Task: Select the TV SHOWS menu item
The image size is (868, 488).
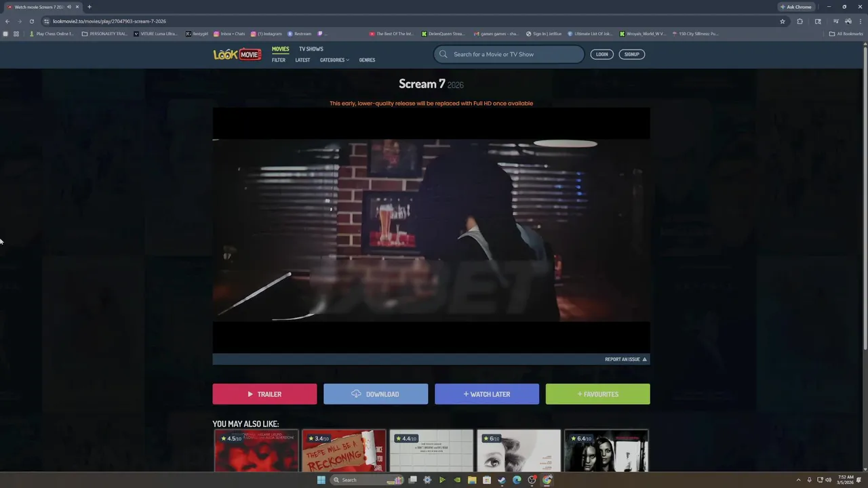Action: point(311,49)
